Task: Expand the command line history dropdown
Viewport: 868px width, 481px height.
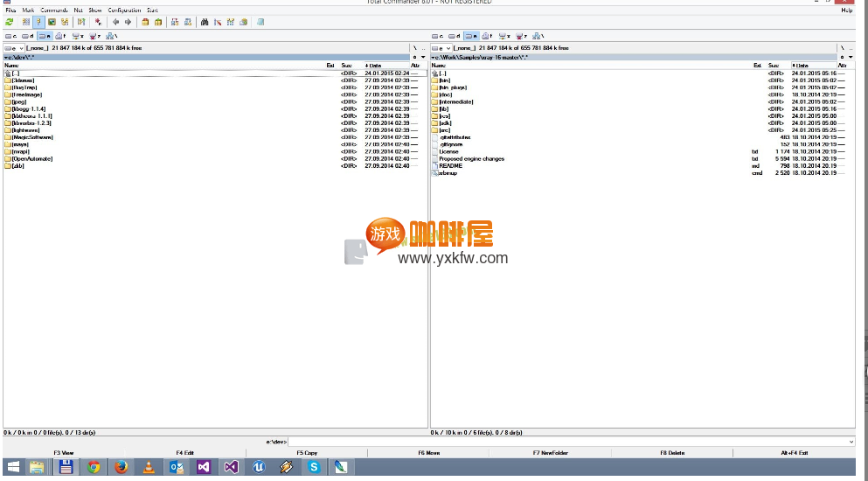Action: tap(851, 443)
